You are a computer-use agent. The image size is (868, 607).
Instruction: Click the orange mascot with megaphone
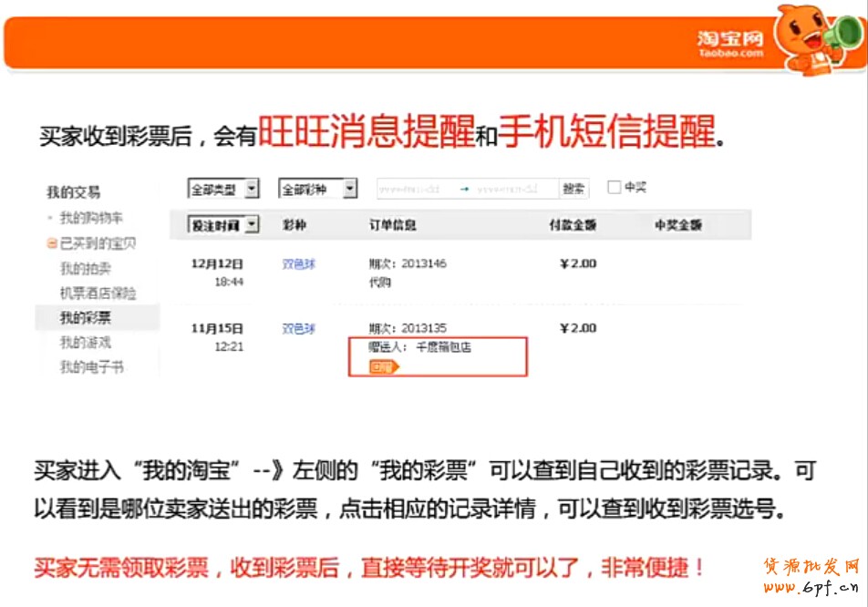point(815,41)
